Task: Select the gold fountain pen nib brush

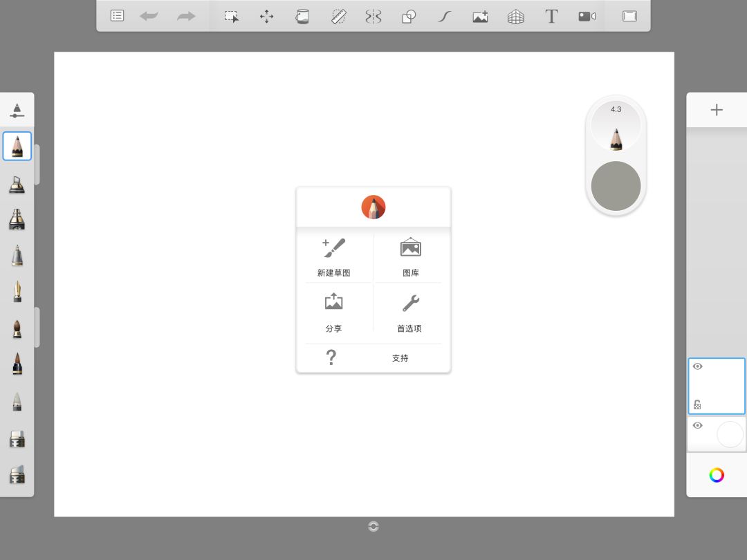Action: 17,292
